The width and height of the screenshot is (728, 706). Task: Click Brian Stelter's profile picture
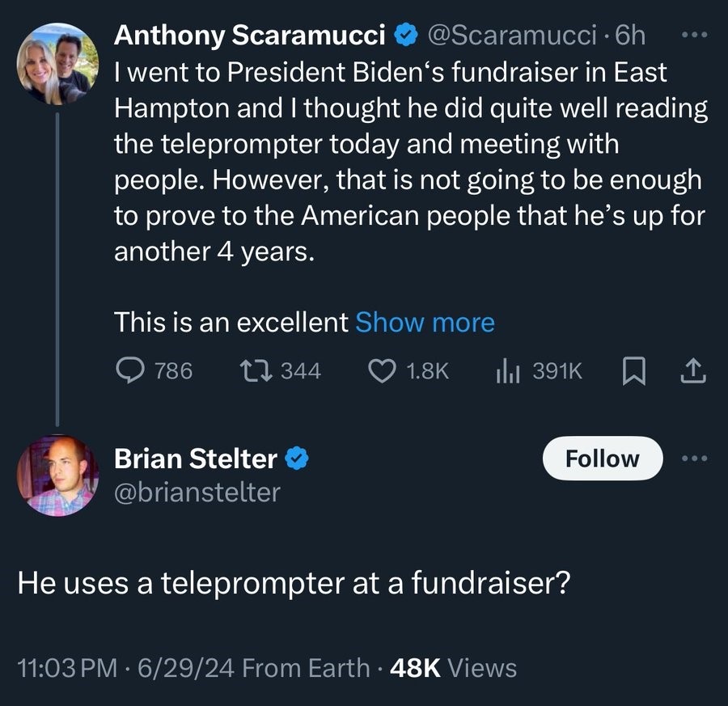pos(57,476)
